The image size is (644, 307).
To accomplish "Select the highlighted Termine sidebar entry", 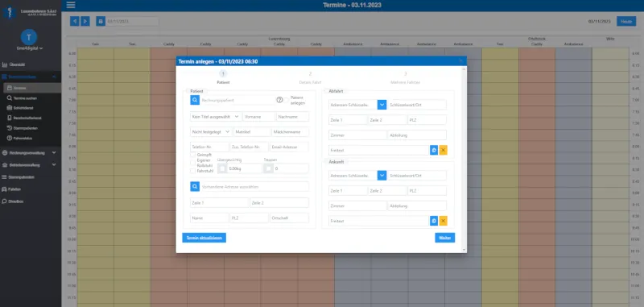I will pyautogui.click(x=32, y=88).
